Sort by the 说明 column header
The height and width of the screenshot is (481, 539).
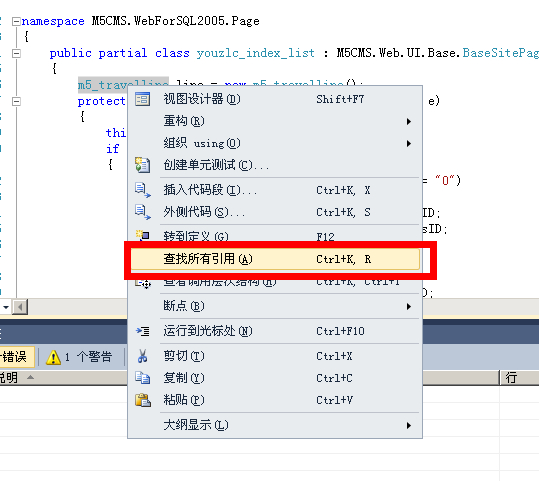click(64, 378)
